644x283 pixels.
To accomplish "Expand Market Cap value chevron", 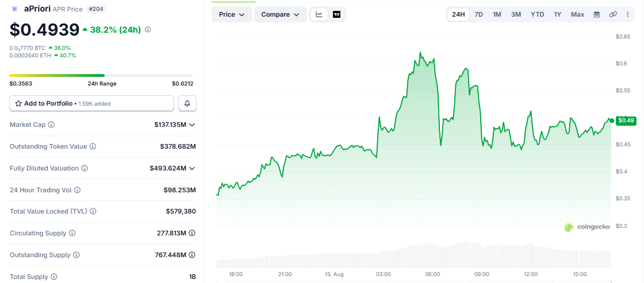I will (192, 125).
